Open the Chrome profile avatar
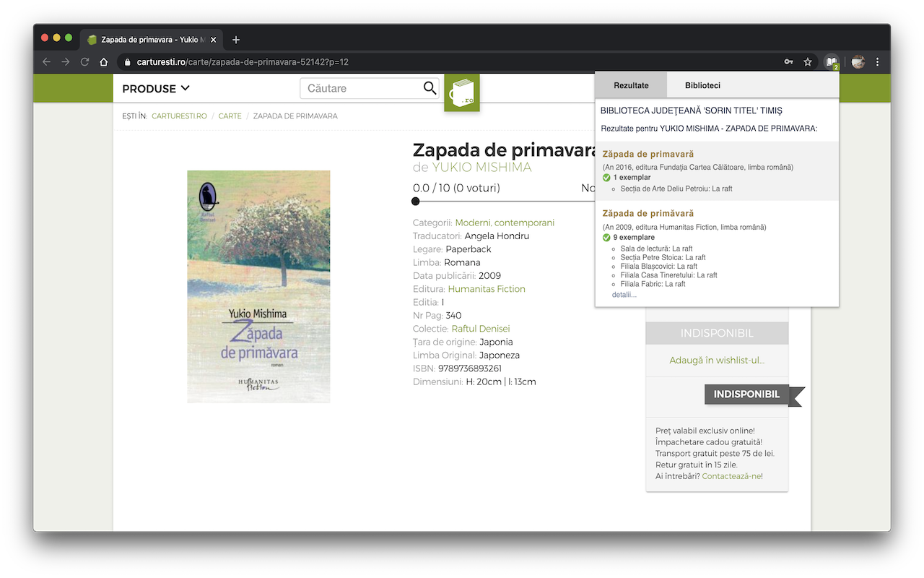Screen dimensions: 924x578 (x=858, y=62)
